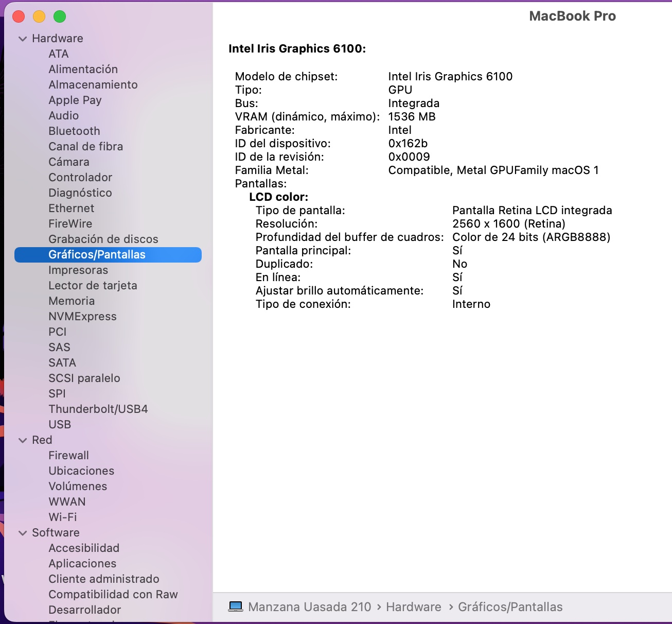The height and width of the screenshot is (624, 672).
Task: Select Aplicaciones under Software
Action: 82,563
